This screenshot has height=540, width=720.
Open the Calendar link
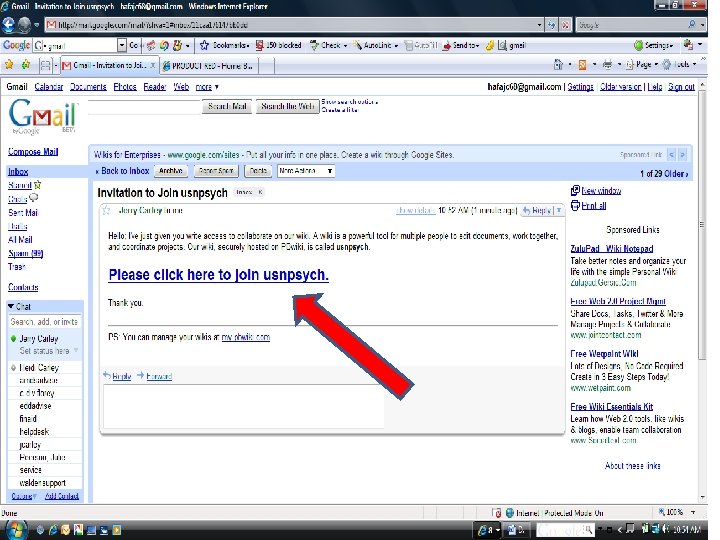[49, 87]
